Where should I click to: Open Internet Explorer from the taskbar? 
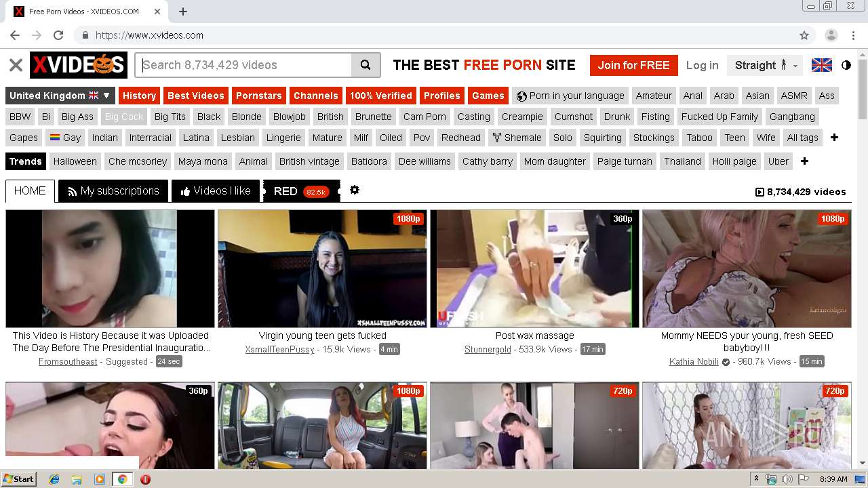coord(54,479)
